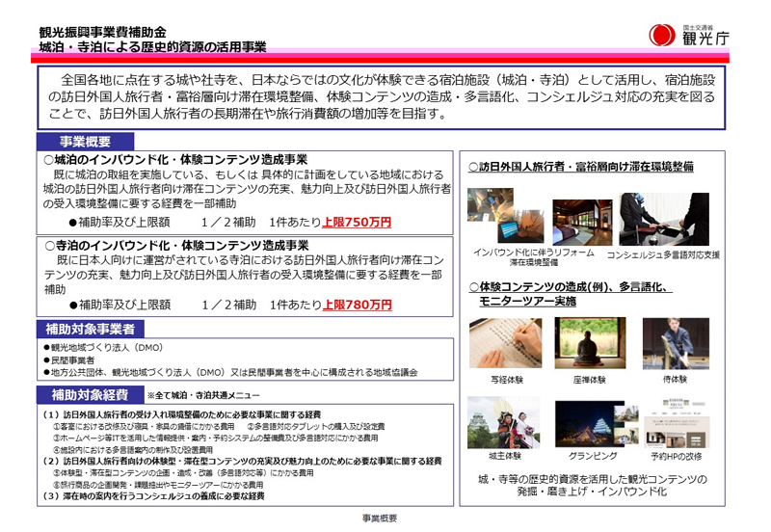Click the 補助対象経費 blue section header
This screenshot has height=532, width=771.
click(x=90, y=394)
